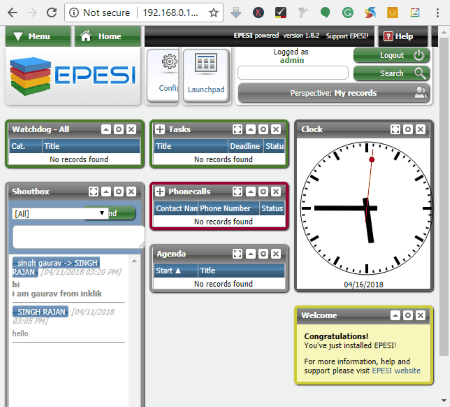450x407 pixels.
Task: Click the page vertical scrollbar
Action: coord(444,197)
